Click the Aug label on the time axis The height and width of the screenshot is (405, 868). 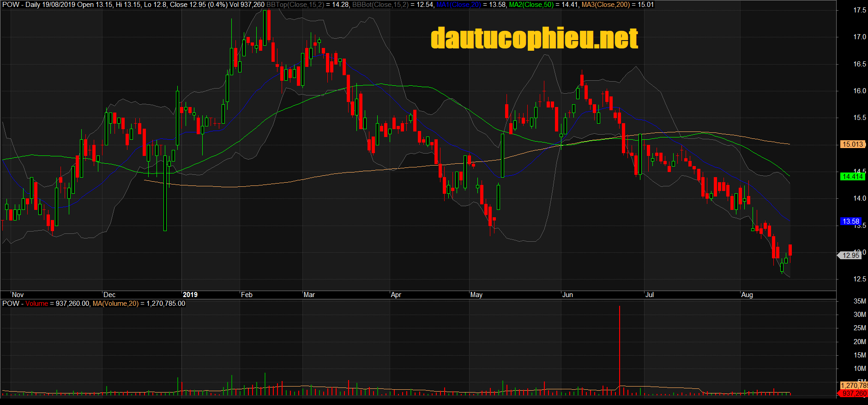[747, 295]
